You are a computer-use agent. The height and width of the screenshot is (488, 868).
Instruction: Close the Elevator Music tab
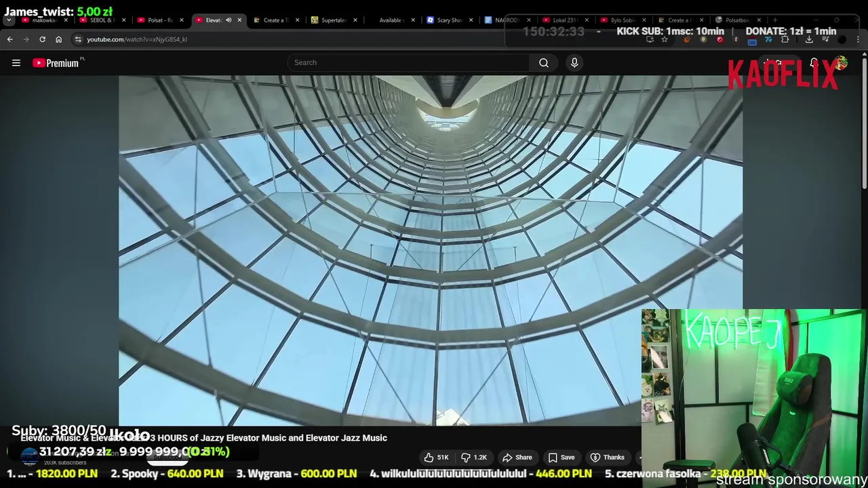(x=239, y=20)
